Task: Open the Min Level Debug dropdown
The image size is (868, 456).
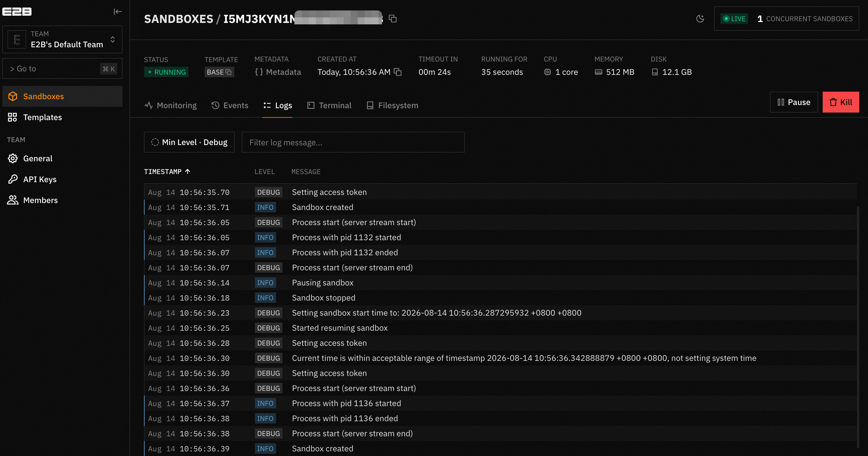Action: 189,142
